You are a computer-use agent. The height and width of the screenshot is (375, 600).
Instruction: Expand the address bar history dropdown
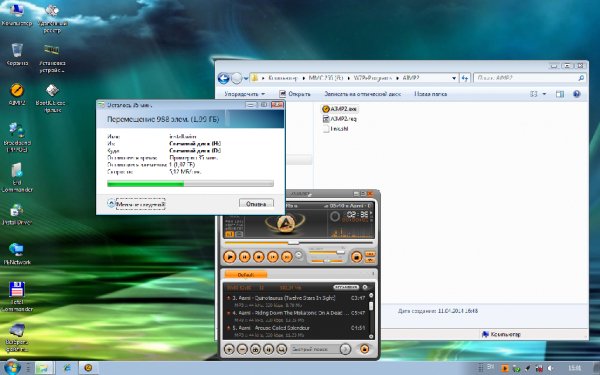(454, 78)
